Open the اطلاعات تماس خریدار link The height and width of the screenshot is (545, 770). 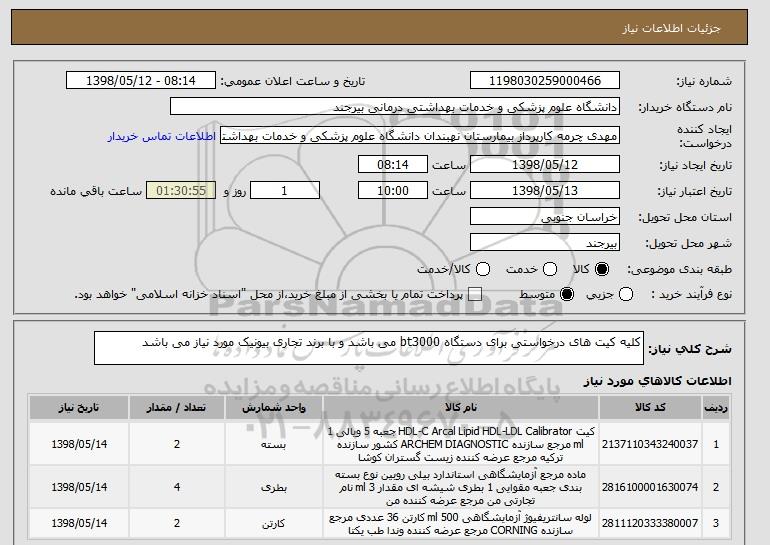tap(162, 136)
